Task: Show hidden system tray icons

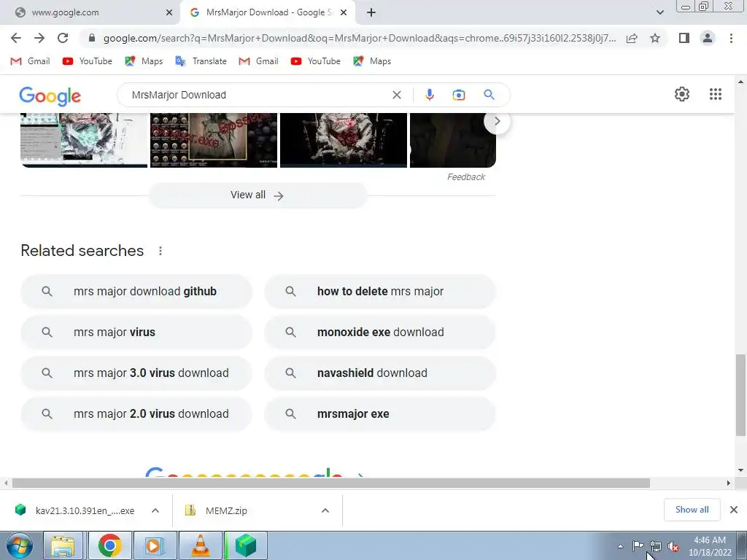Action: click(620, 546)
